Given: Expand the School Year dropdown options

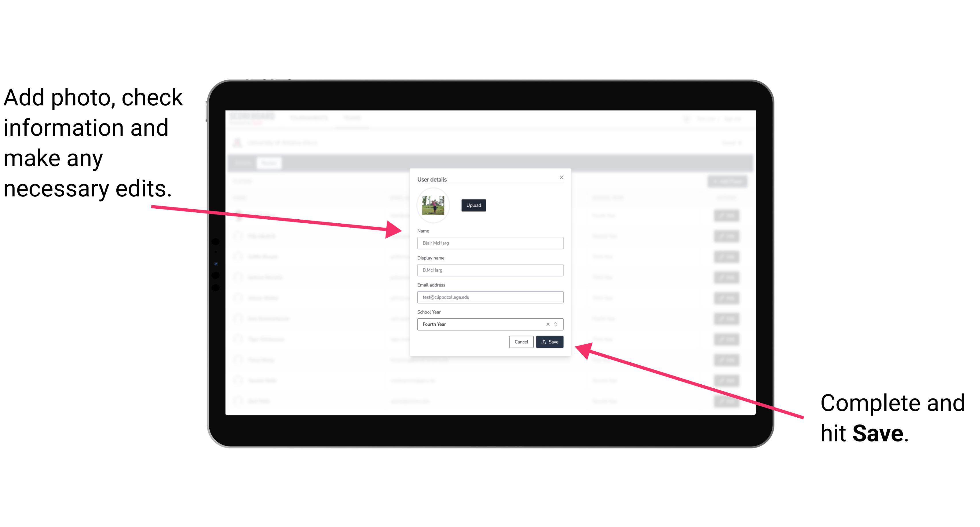Looking at the screenshot, I should tap(557, 324).
